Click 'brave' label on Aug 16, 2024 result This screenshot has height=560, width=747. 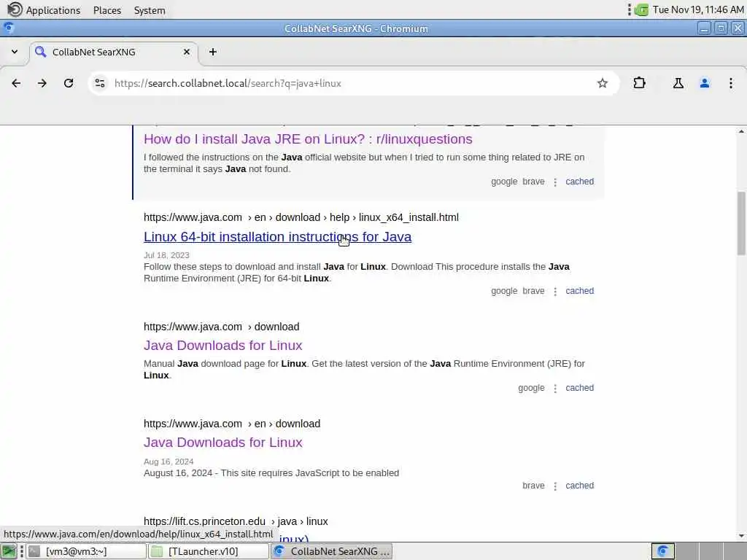[533, 486]
